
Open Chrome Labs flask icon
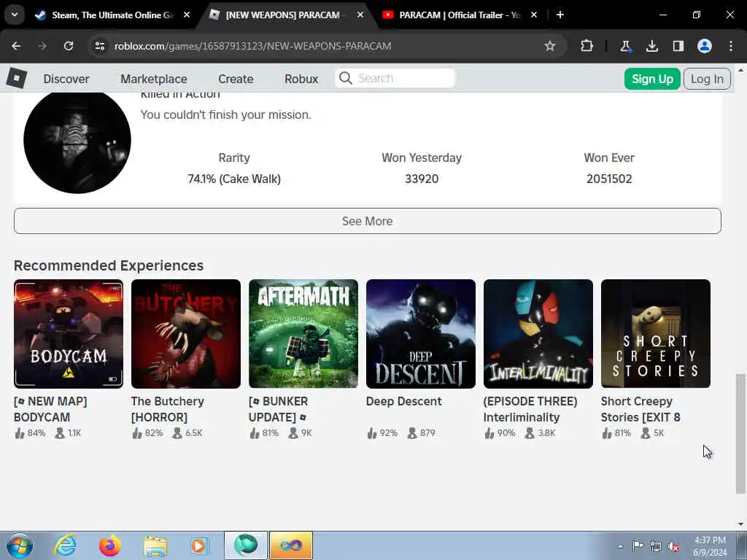[x=625, y=46]
